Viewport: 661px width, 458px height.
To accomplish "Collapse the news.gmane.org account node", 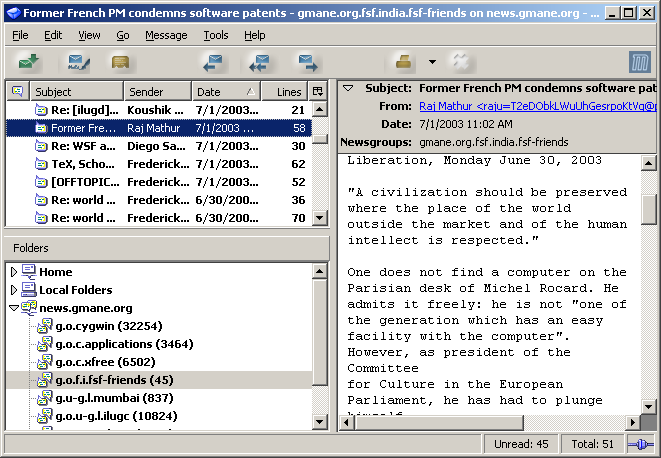I will click(14, 308).
